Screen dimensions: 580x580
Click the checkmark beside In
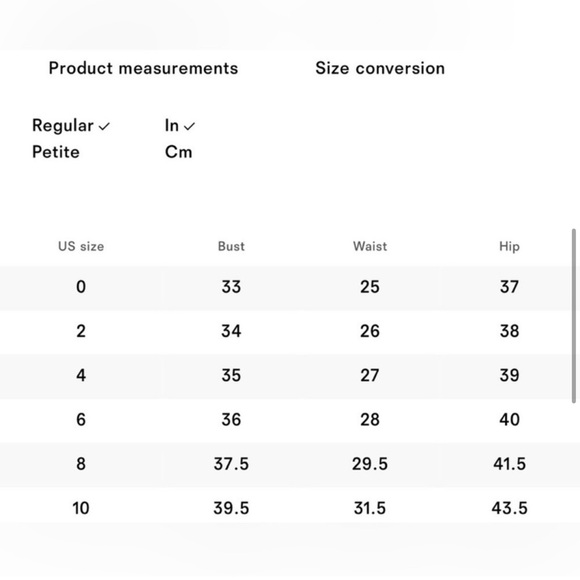(189, 127)
